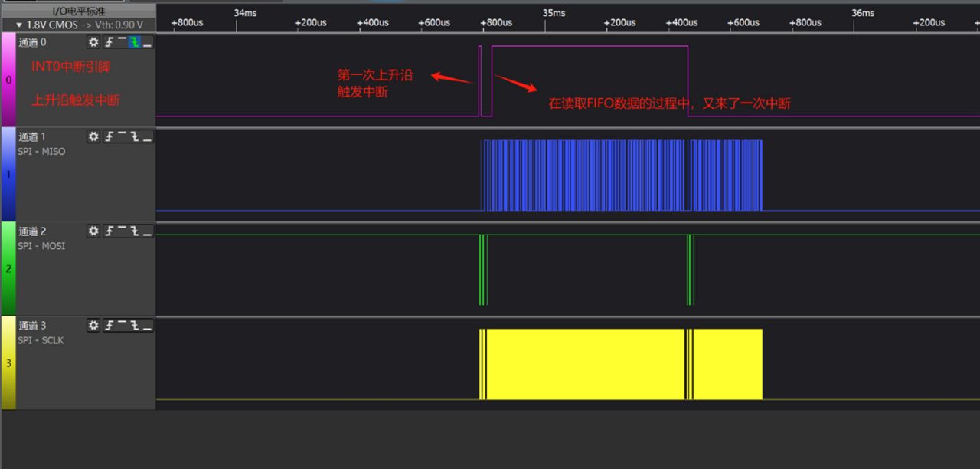Toggle highlighted falling edge trigger on channel 0
This screenshot has height=469, width=980.
pos(135,42)
